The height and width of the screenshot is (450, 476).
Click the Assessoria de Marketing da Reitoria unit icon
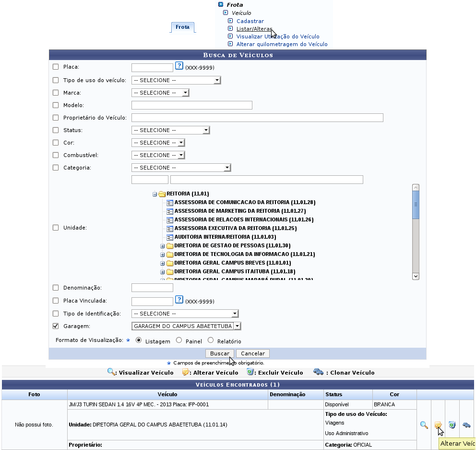[x=170, y=211]
